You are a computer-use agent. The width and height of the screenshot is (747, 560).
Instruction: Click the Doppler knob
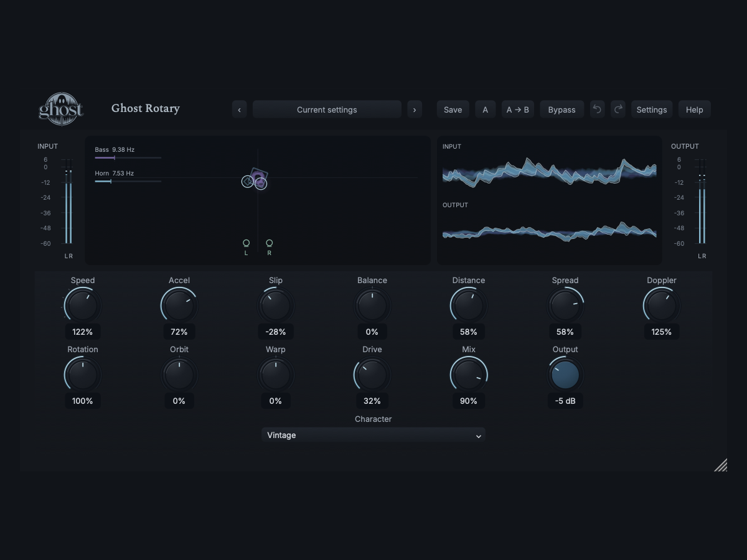point(662,306)
